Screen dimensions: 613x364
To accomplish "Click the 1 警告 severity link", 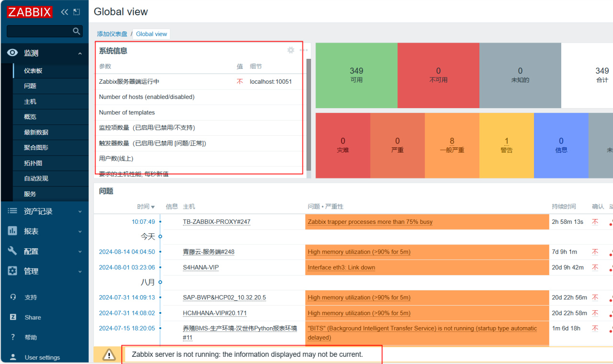I will pos(507,141).
